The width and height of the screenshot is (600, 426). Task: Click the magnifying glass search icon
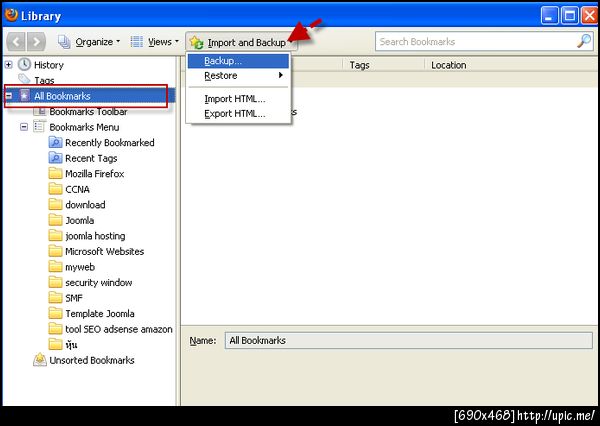[x=584, y=41]
